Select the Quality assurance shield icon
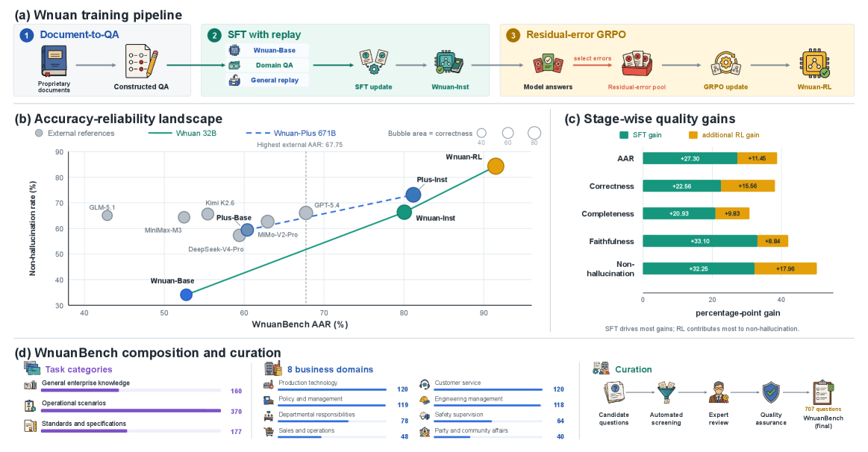This screenshot has width=868, height=452. tap(770, 393)
